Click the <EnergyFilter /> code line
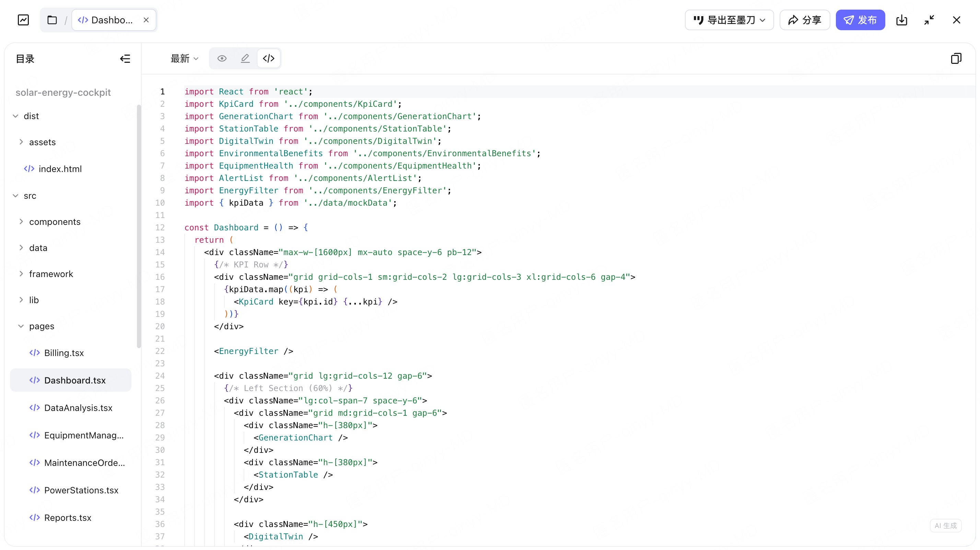Viewport: 980px width, 550px height. (253, 351)
